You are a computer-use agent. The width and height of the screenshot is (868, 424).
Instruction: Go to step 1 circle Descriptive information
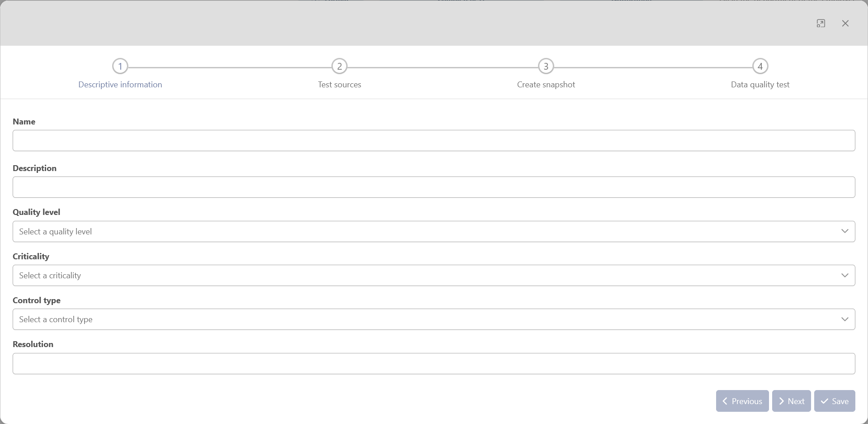120,67
